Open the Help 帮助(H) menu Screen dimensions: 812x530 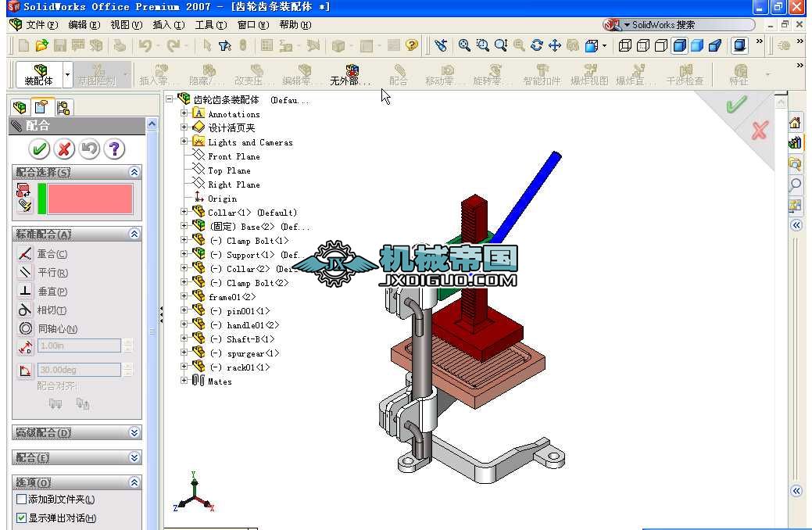(x=295, y=25)
